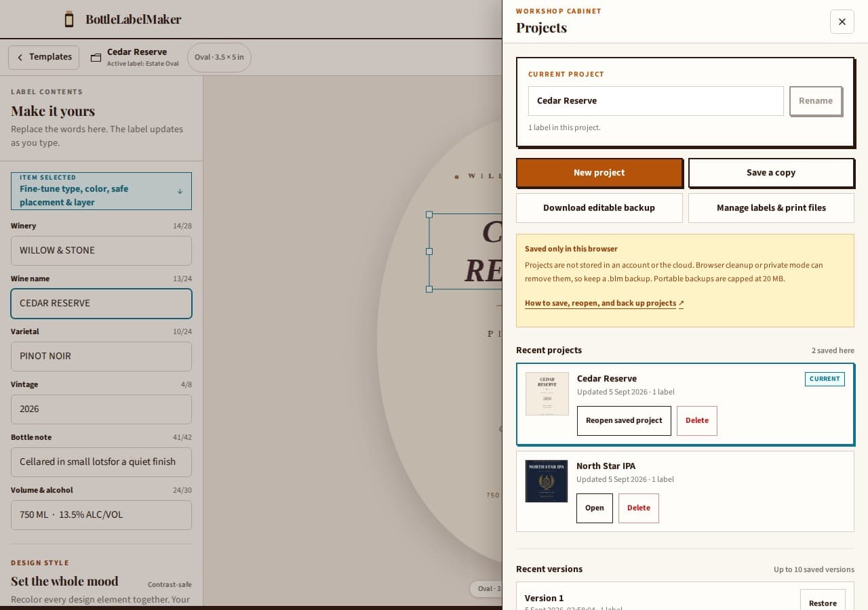Click 'Active label: Estate Oval' text
This screenshot has width=868, height=610.
coord(143,64)
